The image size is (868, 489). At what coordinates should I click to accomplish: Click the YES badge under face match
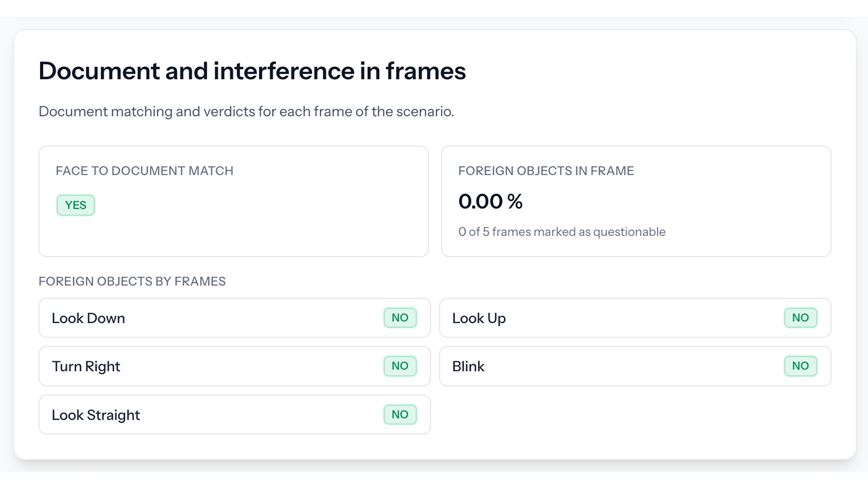pos(75,205)
